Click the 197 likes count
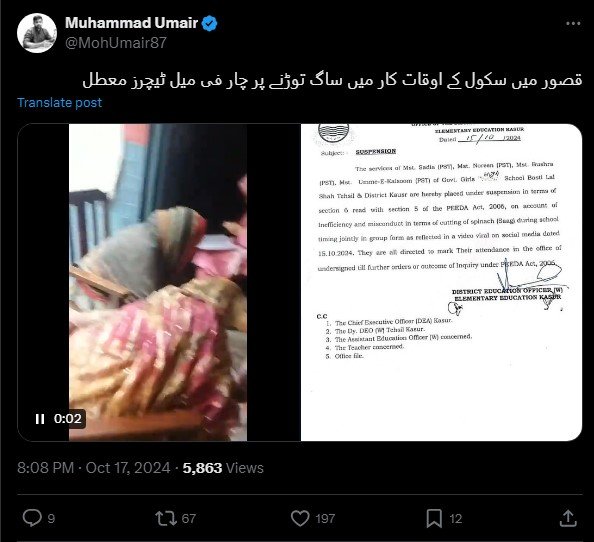This screenshot has height=542, width=594. point(325,519)
